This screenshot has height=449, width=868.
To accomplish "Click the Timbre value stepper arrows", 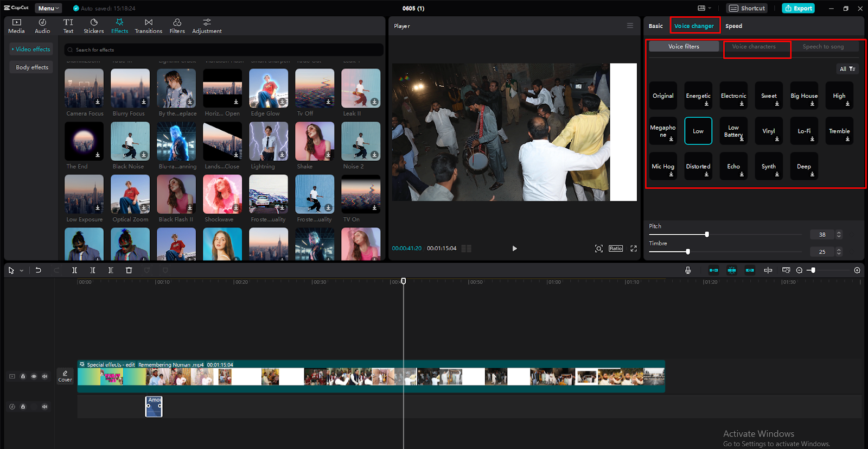I will [839, 252].
